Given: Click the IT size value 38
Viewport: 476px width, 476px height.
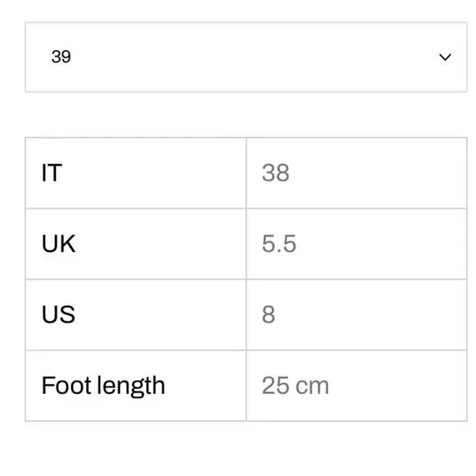Looking at the screenshot, I should pos(276,172).
